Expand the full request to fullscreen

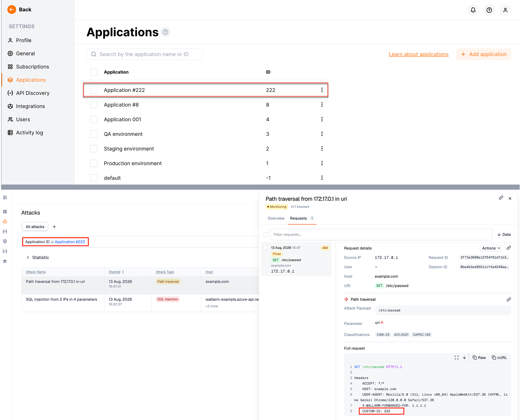click(457, 358)
